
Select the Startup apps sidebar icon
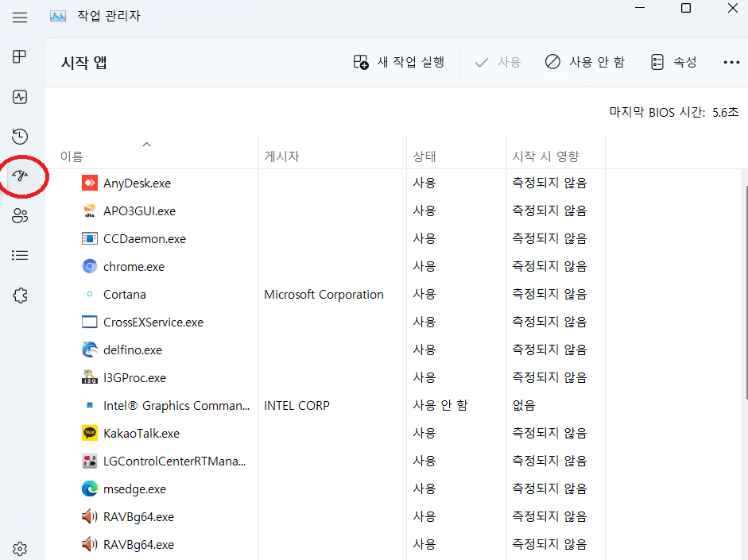tap(20, 176)
